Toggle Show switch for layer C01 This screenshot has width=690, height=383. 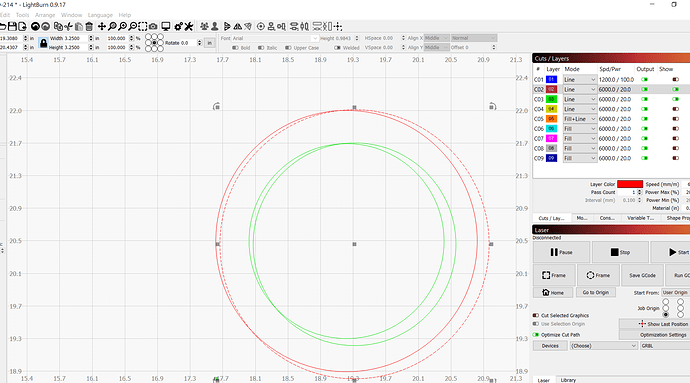pyautogui.click(x=675, y=80)
